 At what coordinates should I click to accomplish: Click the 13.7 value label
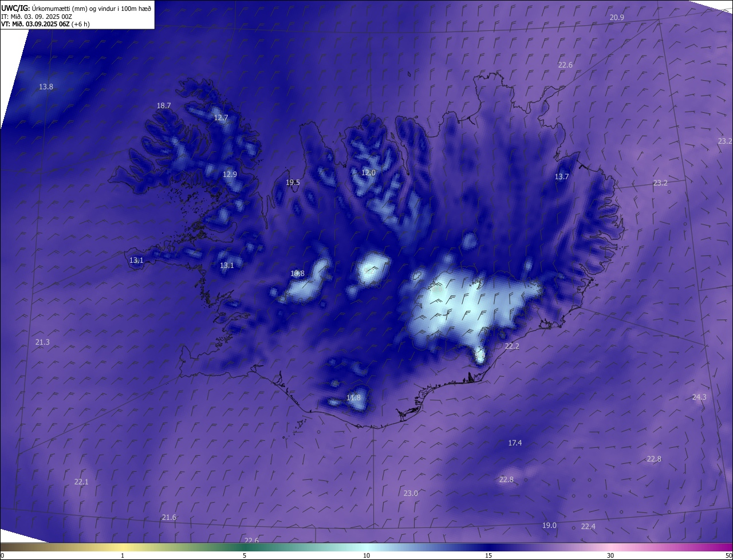pyautogui.click(x=562, y=177)
